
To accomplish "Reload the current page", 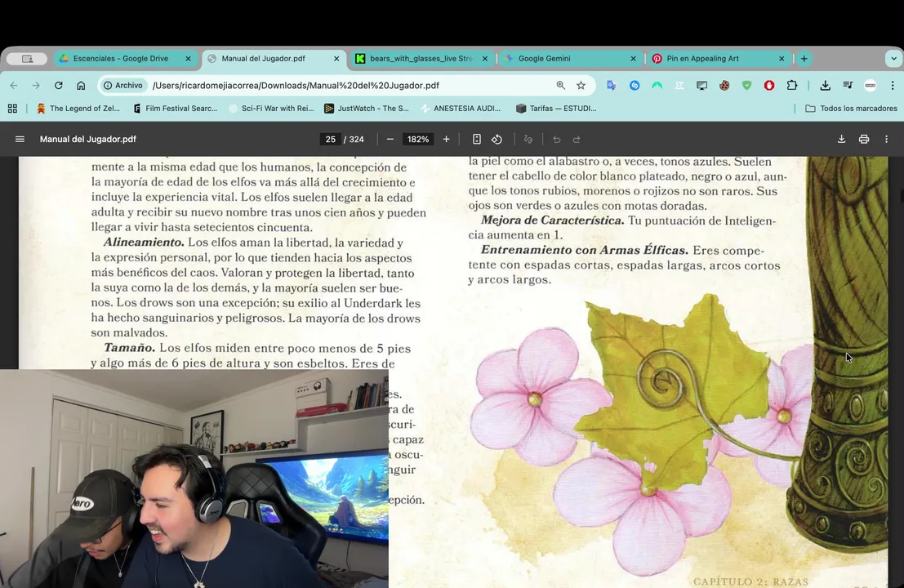I will coord(58,85).
